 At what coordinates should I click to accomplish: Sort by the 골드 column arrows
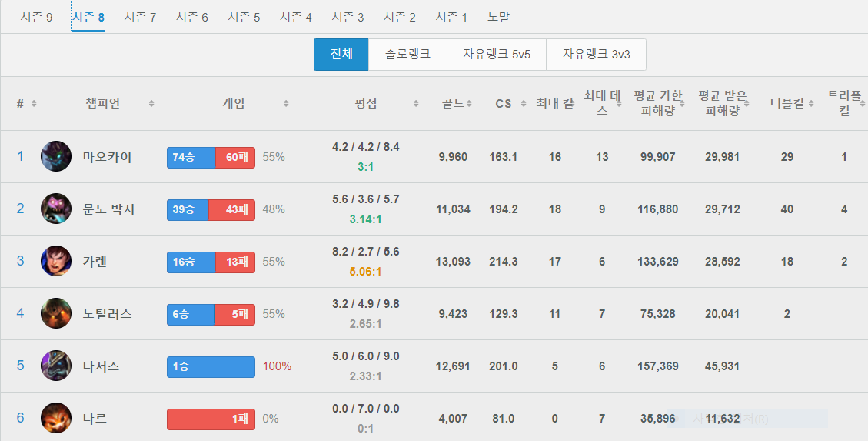469,104
